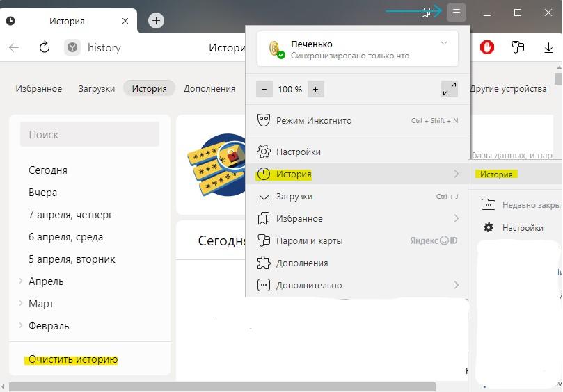Switch to the Избранное page tab
Viewport: 563px width, 392px height.
tap(39, 88)
